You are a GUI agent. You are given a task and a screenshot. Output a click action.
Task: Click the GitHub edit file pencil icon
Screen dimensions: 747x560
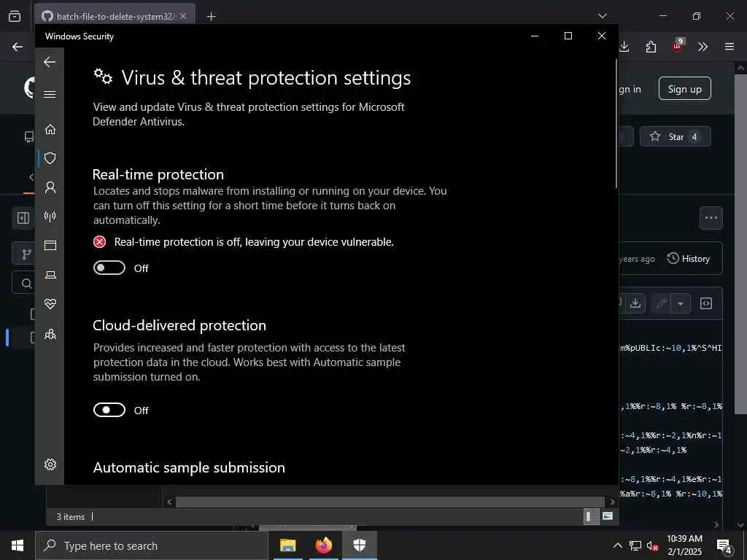coord(661,303)
